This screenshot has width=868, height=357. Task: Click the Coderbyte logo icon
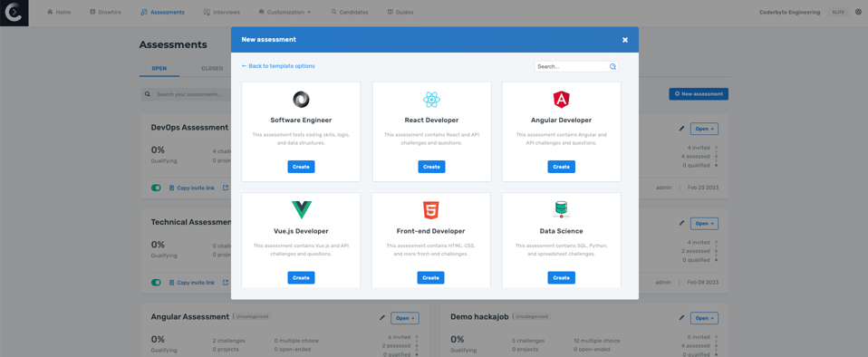tap(14, 13)
